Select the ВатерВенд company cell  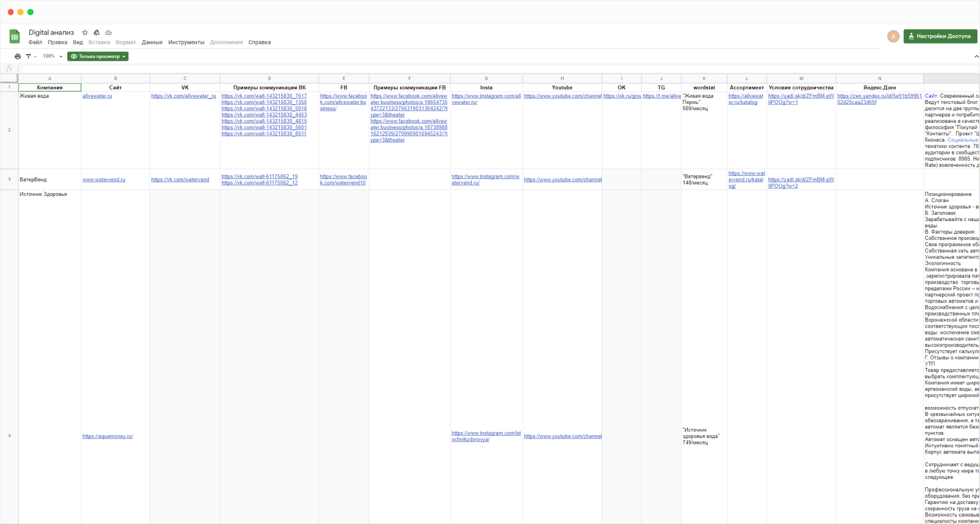50,180
